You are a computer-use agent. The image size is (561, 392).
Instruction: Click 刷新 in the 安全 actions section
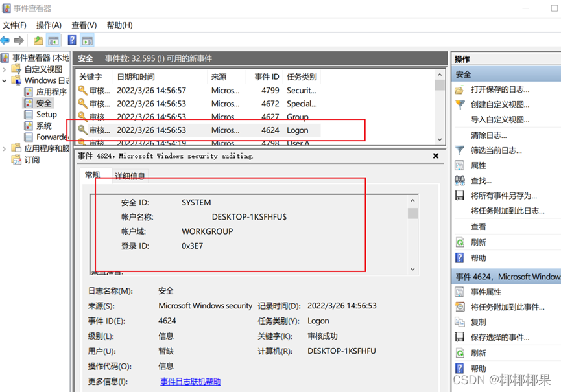[x=479, y=242]
